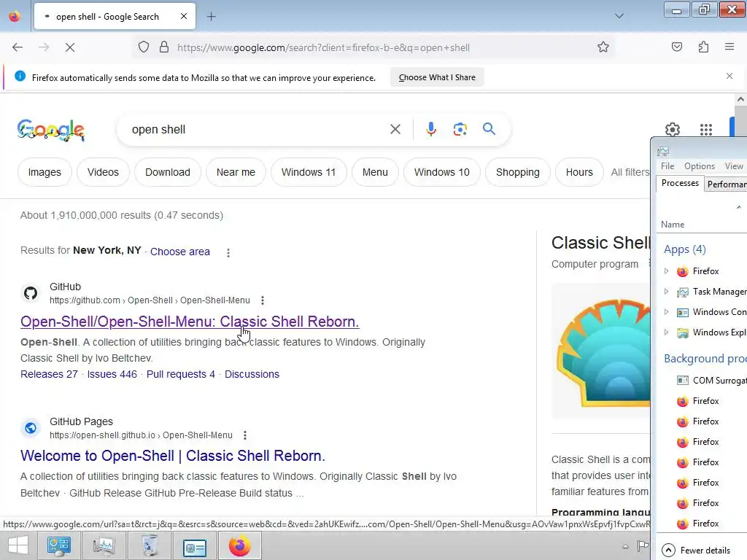747x560 pixels.
Task: Open the Issues 446 sitelink
Action: 112,374
